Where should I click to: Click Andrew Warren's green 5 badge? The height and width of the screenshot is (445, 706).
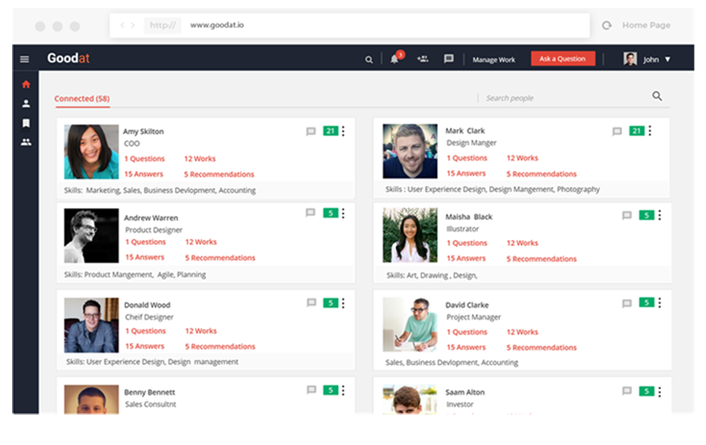point(330,213)
